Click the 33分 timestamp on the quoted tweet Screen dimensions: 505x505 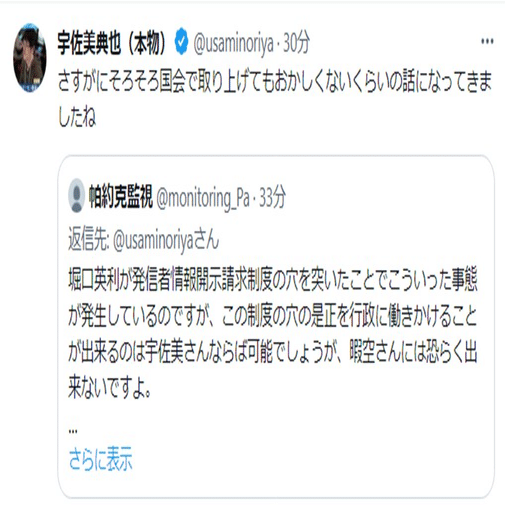(x=272, y=197)
